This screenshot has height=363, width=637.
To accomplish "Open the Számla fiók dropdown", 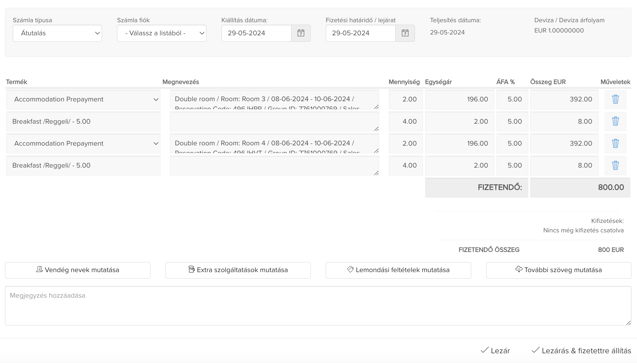I will (x=162, y=33).
